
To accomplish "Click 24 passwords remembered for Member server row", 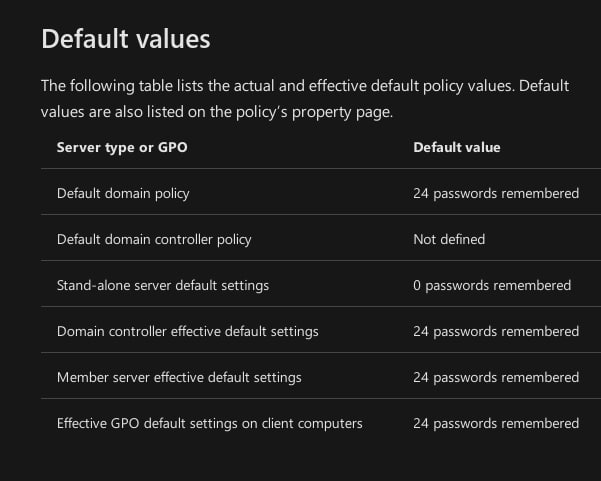I will pyautogui.click(x=496, y=378).
